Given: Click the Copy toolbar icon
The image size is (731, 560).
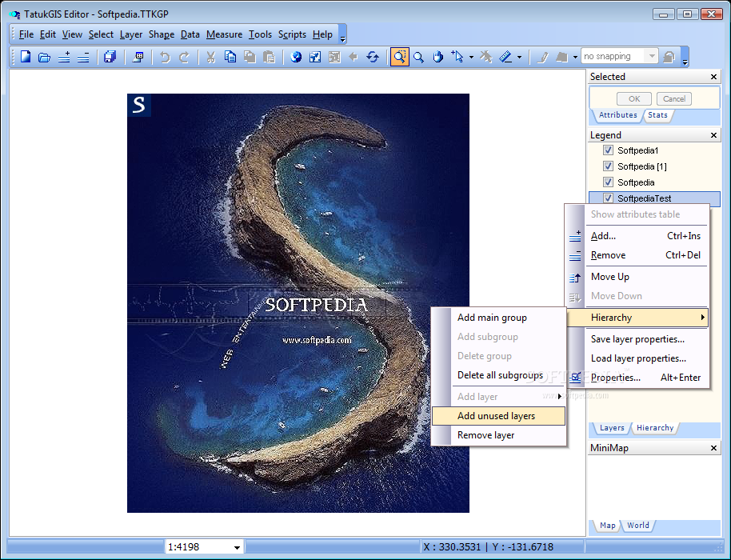Looking at the screenshot, I should pyautogui.click(x=230, y=57).
